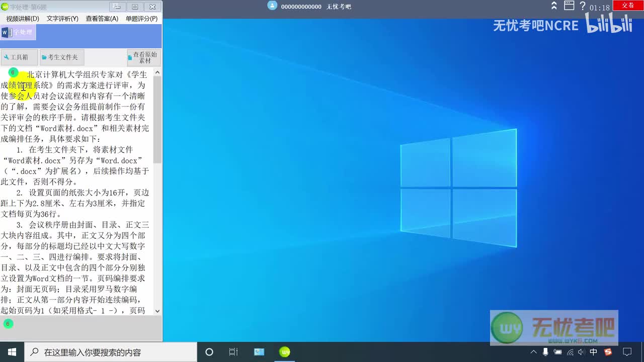Click the user avatar icon in exam bar

point(272,6)
